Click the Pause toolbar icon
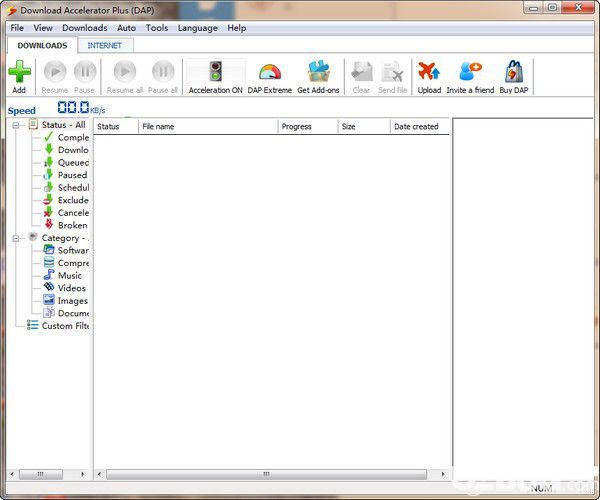The image size is (600, 500). pyautogui.click(x=85, y=72)
